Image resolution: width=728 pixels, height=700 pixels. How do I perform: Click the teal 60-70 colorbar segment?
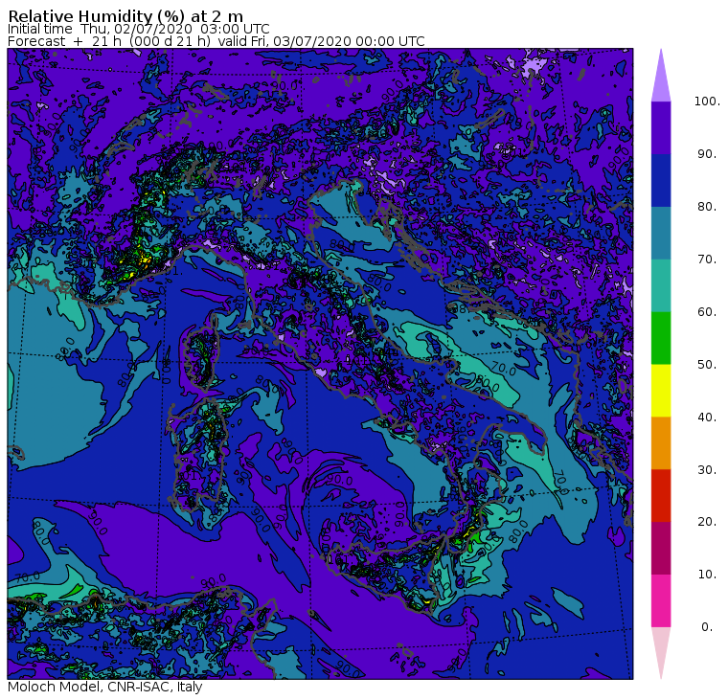[661, 285]
